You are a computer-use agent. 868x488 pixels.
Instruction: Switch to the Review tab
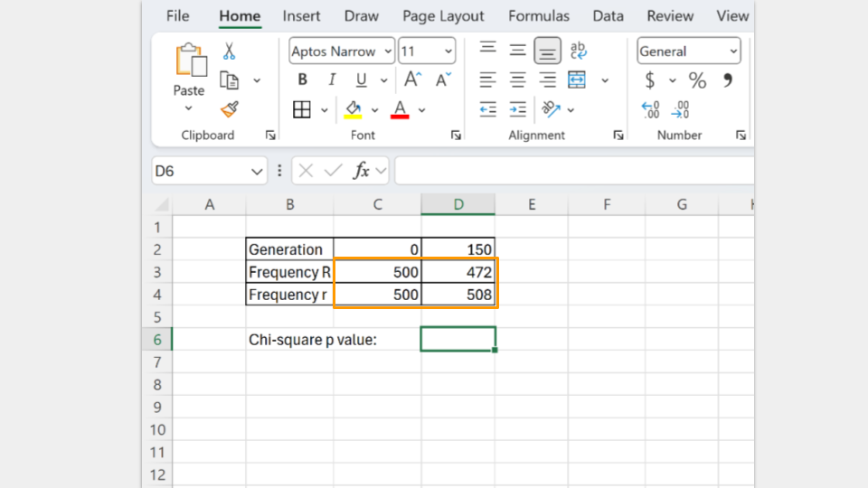pyautogui.click(x=670, y=16)
